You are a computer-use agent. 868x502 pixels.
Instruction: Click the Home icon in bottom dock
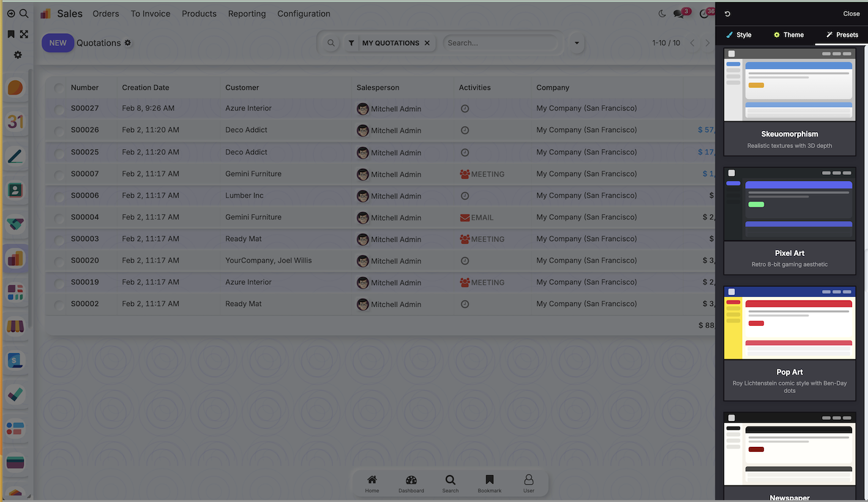[372, 483]
